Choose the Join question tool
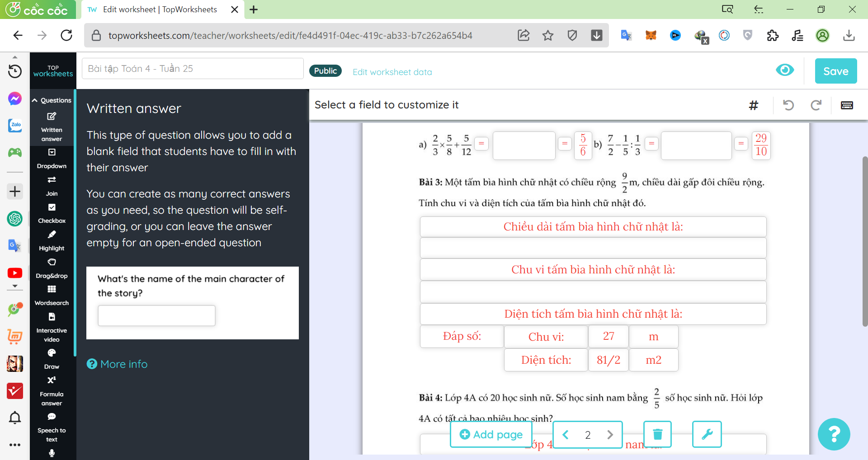The width and height of the screenshot is (868, 460). 52,186
